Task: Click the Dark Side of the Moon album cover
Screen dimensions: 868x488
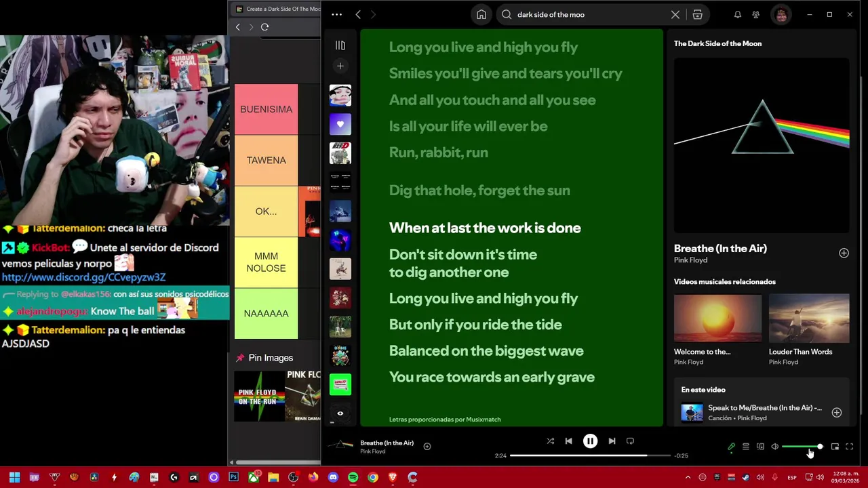Action: pos(762,146)
